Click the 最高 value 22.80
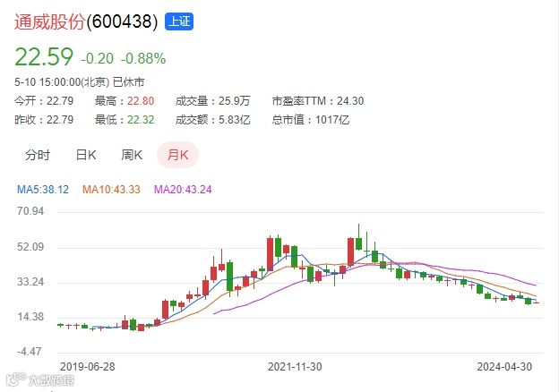 click(141, 101)
